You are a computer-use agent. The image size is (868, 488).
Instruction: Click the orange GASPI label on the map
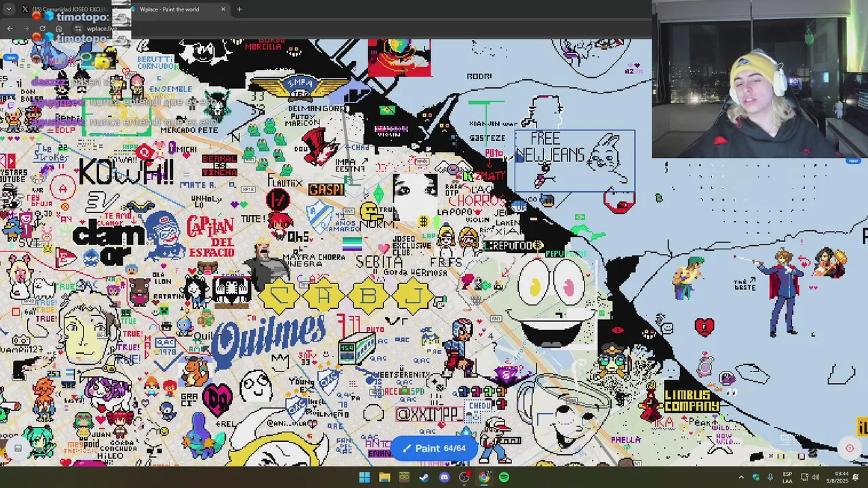pyautogui.click(x=325, y=190)
